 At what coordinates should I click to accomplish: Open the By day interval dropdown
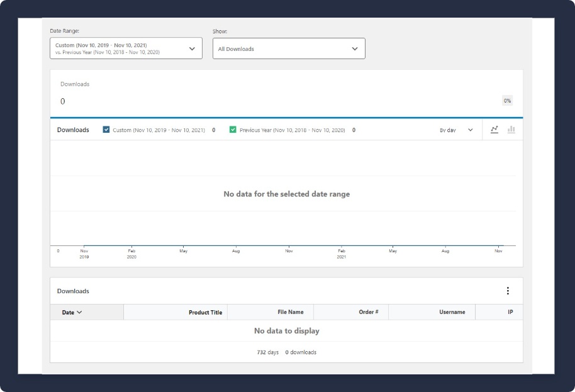tap(456, 130)
